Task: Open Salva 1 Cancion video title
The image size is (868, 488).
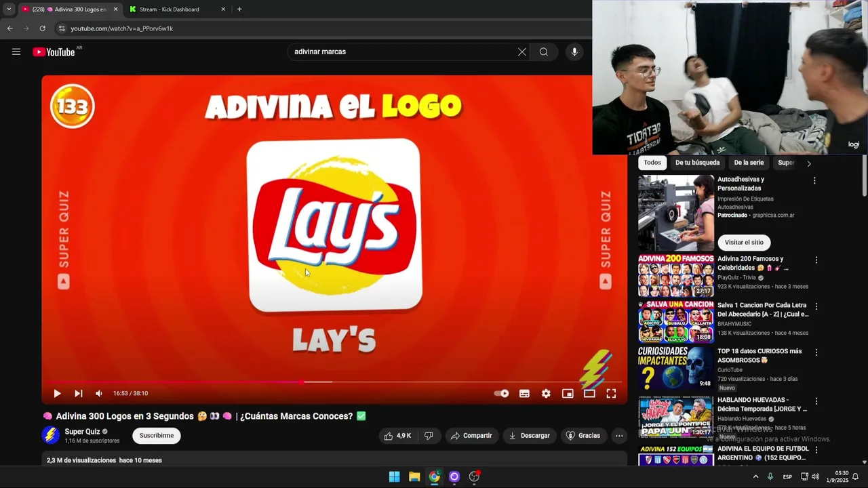Action: (763, 310)
